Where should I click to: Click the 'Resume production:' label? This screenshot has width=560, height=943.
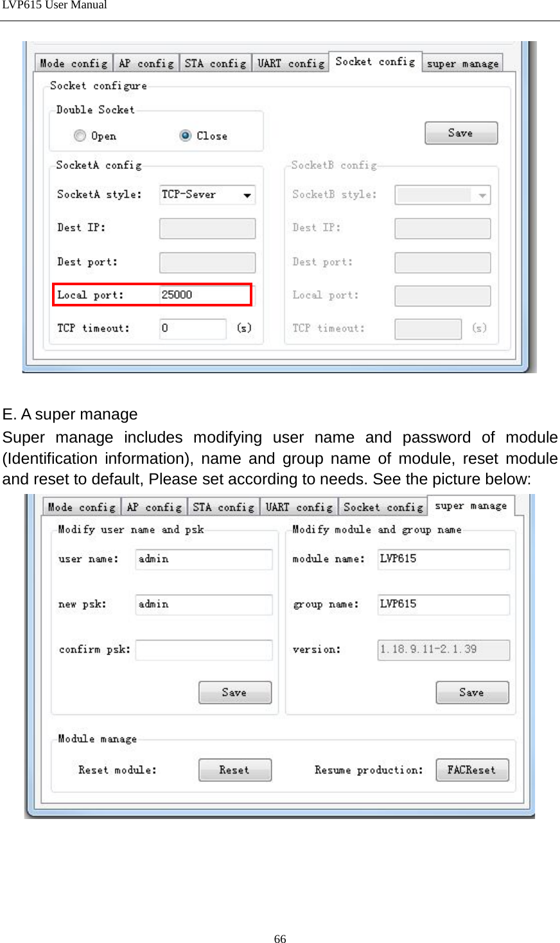tap(369, 770)
